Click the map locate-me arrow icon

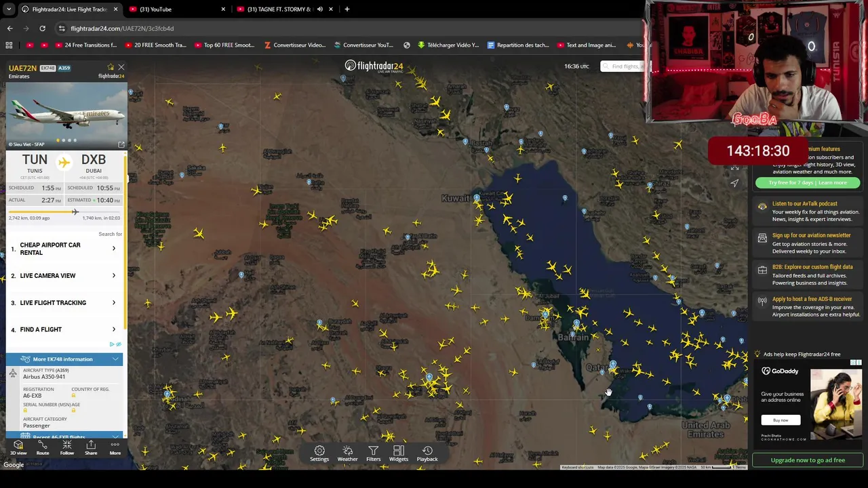734,182
